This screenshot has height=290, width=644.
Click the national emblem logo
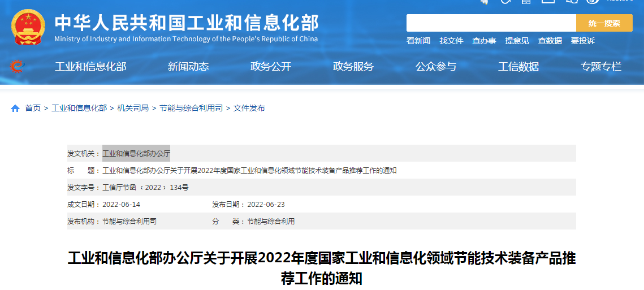coord(28,27)
